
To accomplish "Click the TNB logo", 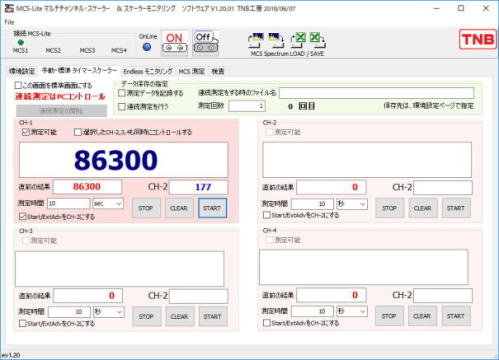I will click(x=477, y=39).
